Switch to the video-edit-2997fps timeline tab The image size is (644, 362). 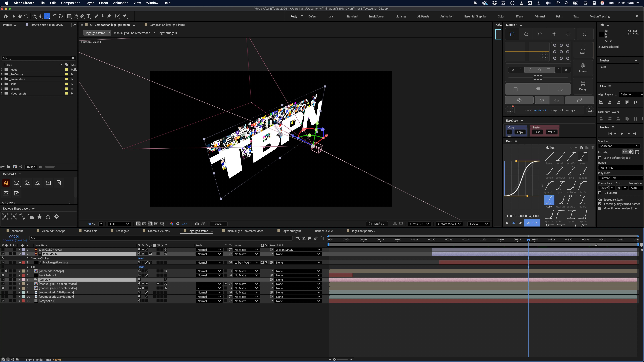pyautogui.click(x=53, y=231)
